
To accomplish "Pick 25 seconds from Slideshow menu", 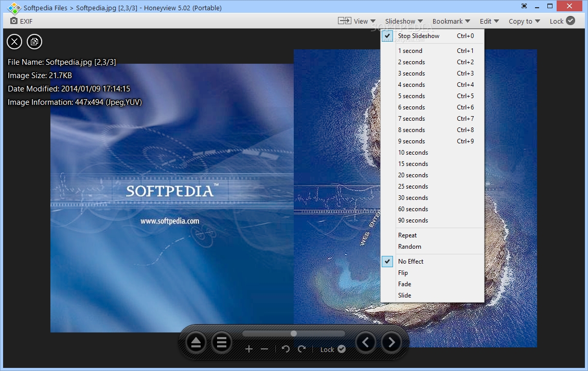I will point(432,186).
